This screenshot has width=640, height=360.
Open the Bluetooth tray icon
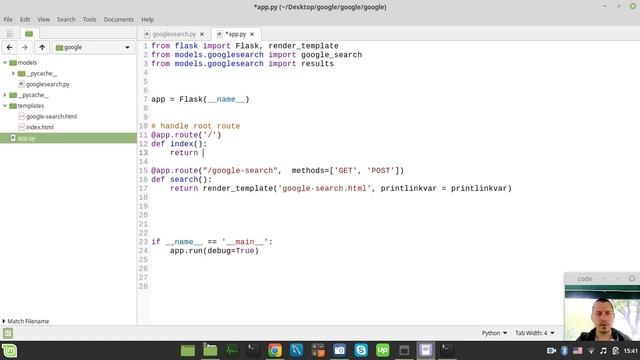click(564, 351)
